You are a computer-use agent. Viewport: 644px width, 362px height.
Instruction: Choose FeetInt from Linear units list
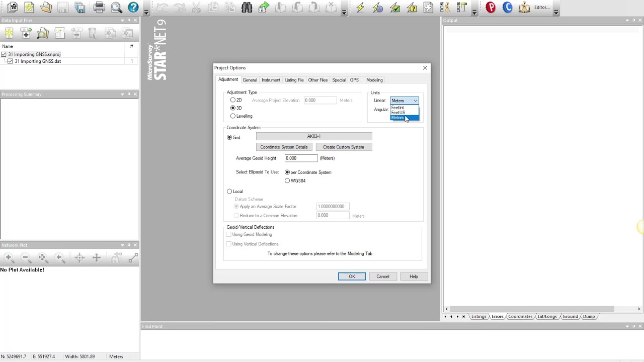tap(405, 108)
